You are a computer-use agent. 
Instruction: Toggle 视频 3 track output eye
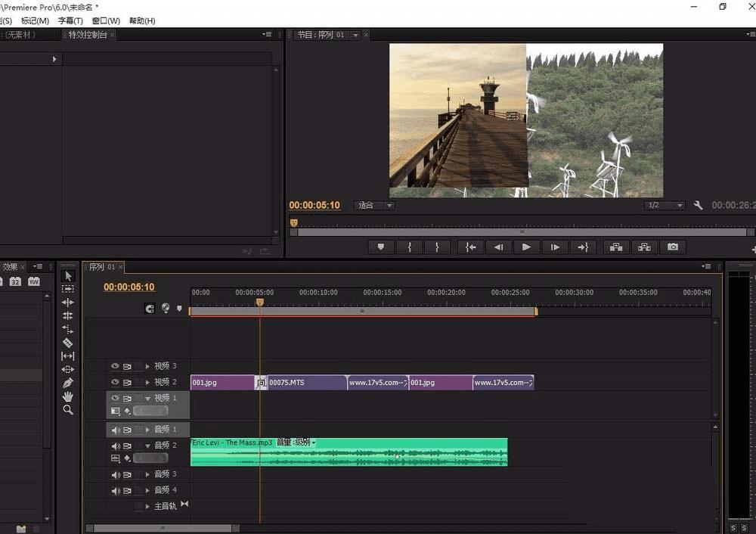[x=116, y=366]
